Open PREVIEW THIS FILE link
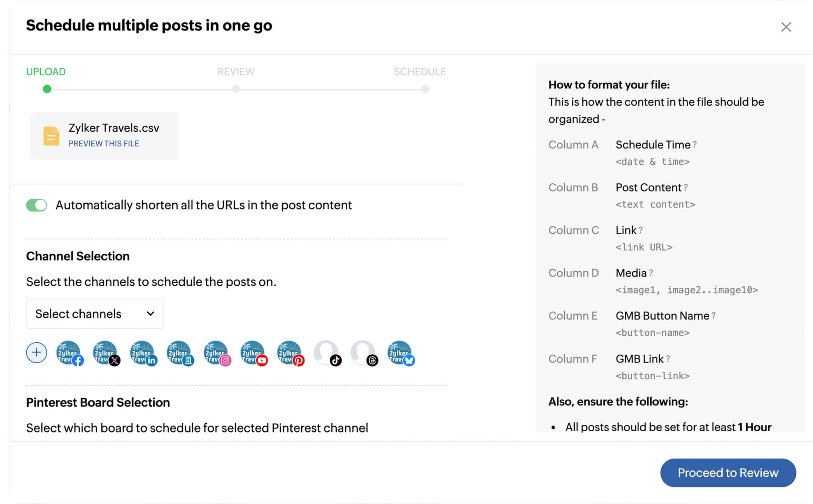Screen dimensions: 813x504 pos(104,143)
